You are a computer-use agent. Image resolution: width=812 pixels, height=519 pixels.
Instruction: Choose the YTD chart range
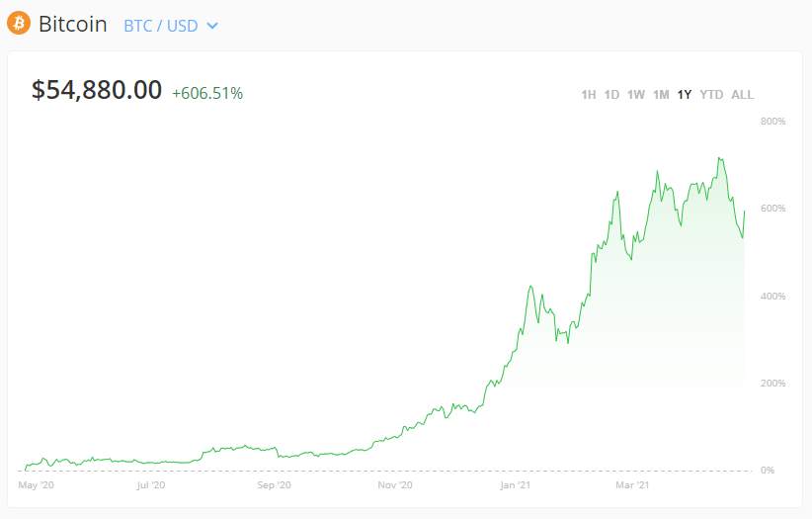[711, 94]
